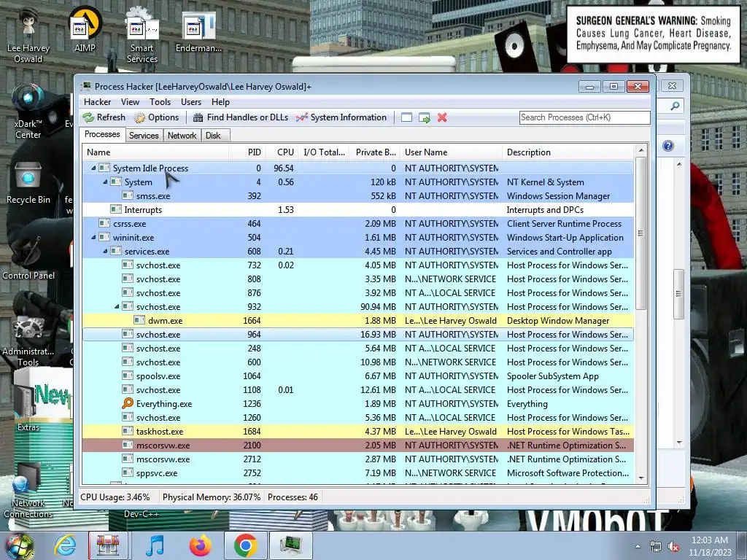Click the Process Hacker taskbar button

pyautogui.click(x=290, y=545)
